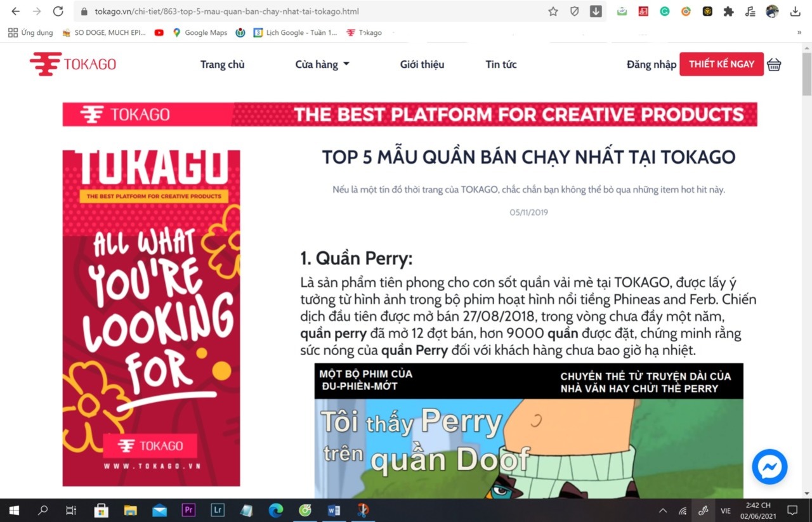Go to the Trang chủ page

tap(222, 64)
